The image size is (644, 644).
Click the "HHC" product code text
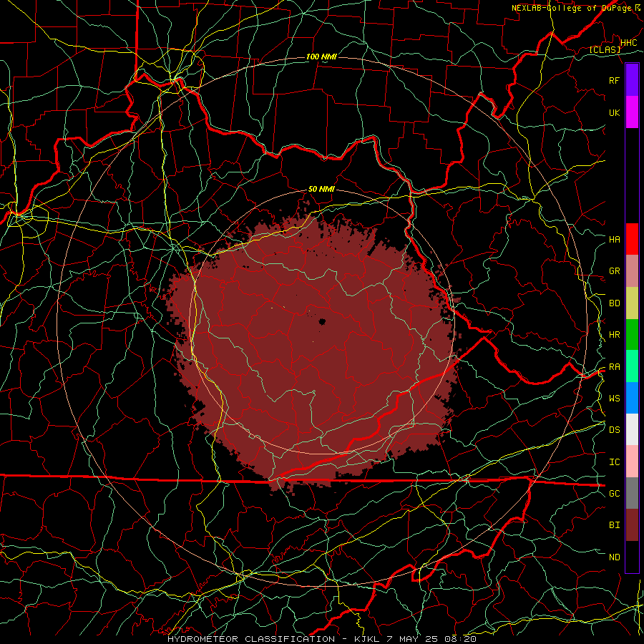[628, 42]
